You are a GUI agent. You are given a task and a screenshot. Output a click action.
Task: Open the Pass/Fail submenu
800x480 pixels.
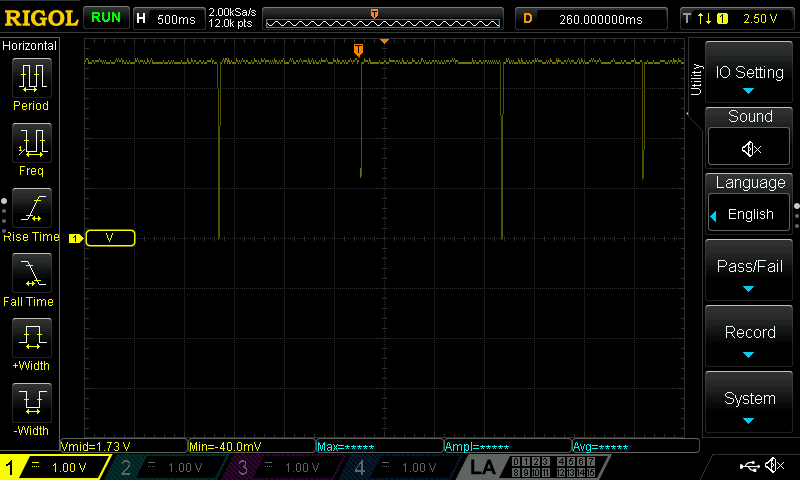pyautogui.click(x=748, y=270)
